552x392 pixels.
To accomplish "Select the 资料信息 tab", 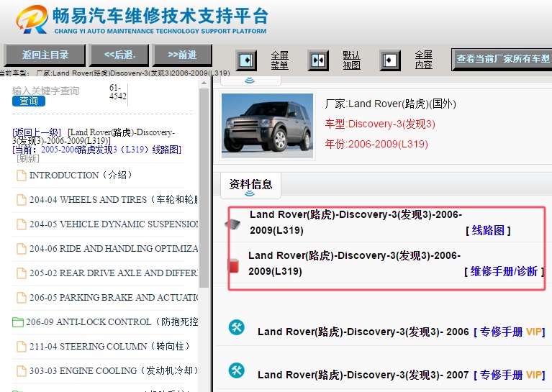I will (250, 184).
